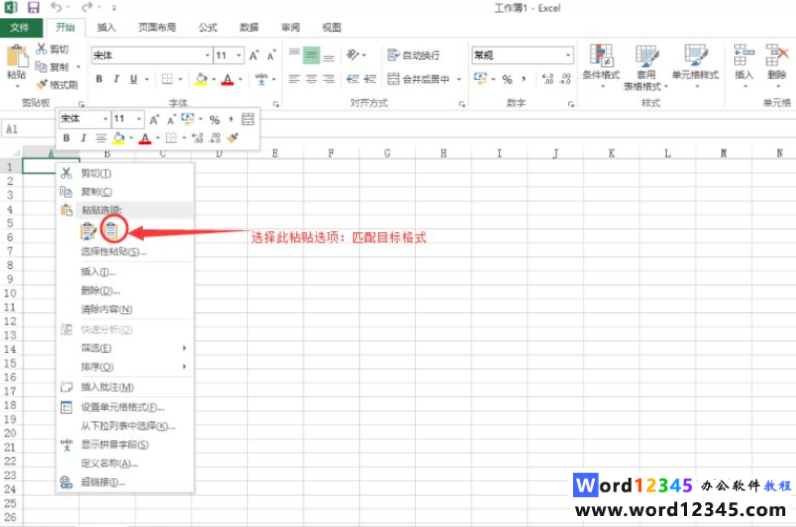The image size is (796, 527).
Task: Click Conditional Formatting (条件格式) icon
Action: (x=601, y=59)
